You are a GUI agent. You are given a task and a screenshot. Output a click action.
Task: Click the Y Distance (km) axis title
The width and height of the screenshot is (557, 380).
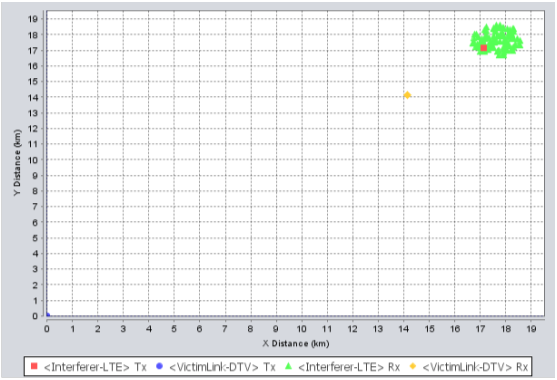[x=17, y=162]
